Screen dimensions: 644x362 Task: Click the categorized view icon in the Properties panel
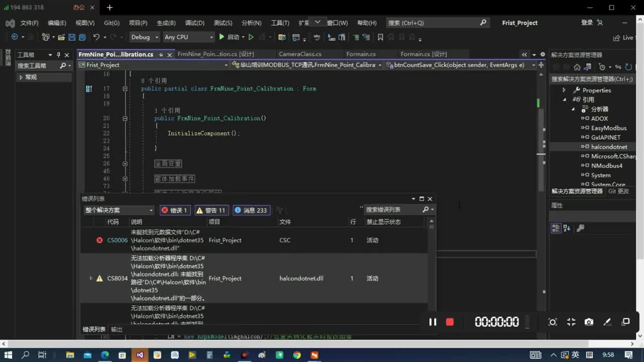(x=556, y=228)
